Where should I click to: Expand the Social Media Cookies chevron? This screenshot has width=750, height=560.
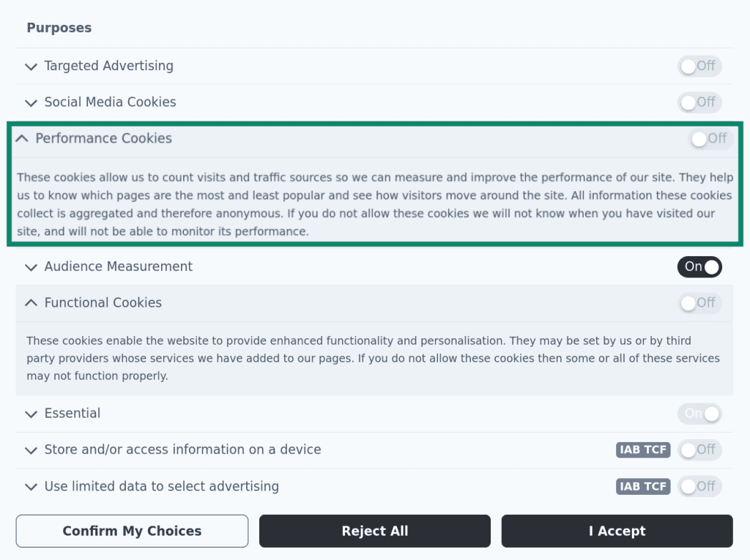(31, 102)
